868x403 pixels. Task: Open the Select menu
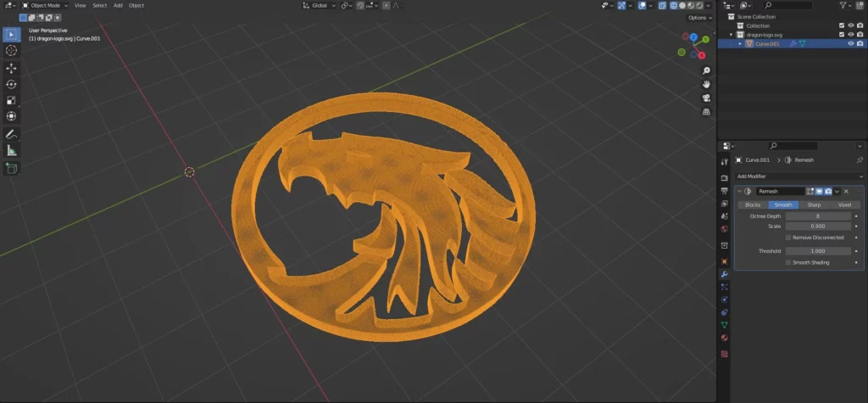click(100, 6)
